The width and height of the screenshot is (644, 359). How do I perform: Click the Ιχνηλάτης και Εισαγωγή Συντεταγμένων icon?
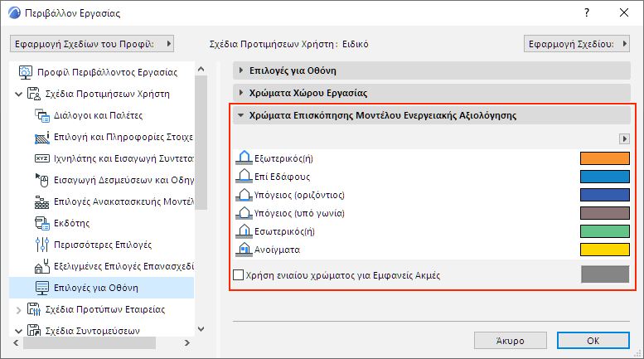(x=42, y=158)
